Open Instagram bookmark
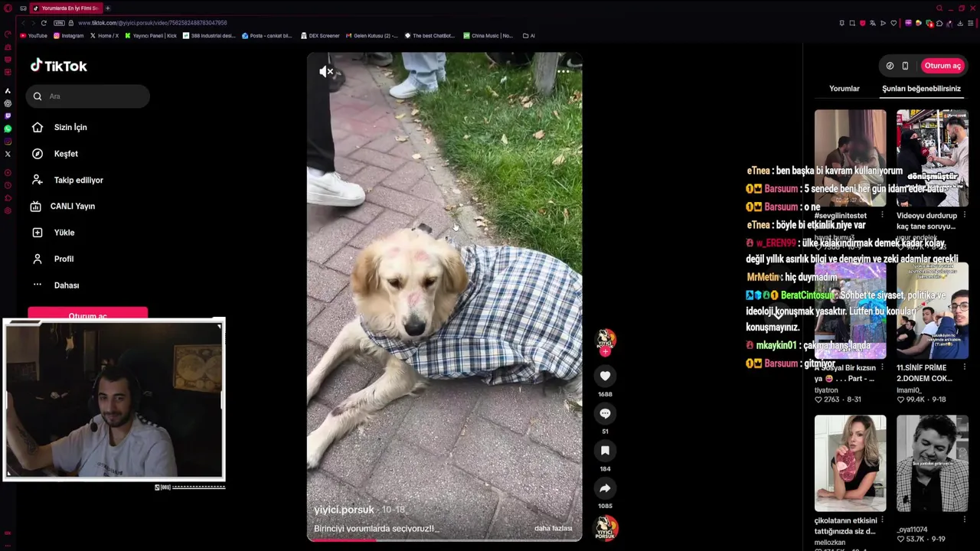 point(68,36)
